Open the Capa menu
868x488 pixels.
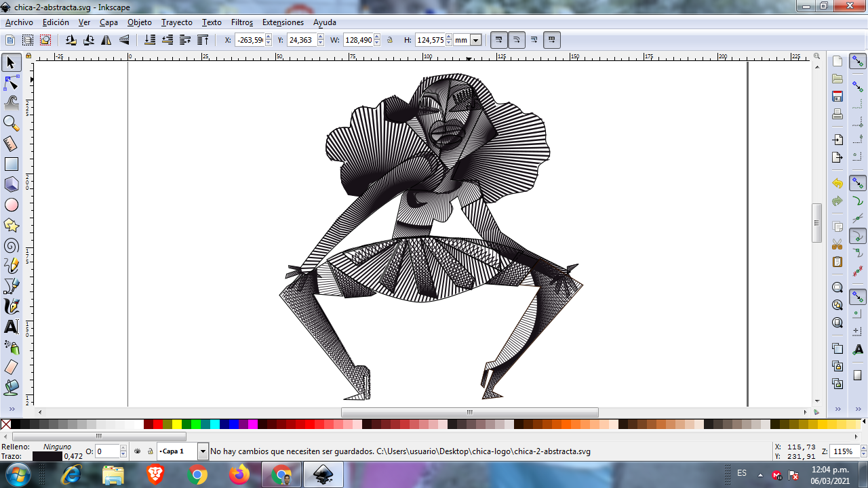coord(108,22)
